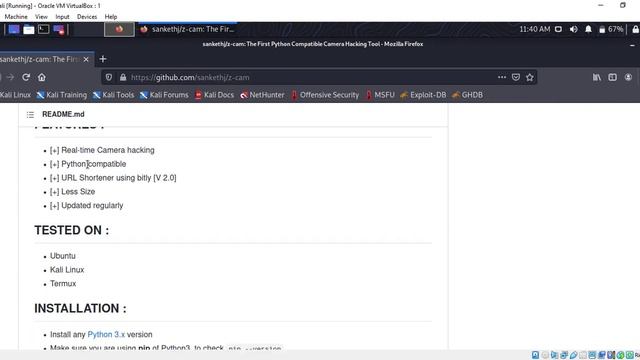The image size is (640, 360).
Task: Open View menu in VirtualBox
Action: point(41,17)
